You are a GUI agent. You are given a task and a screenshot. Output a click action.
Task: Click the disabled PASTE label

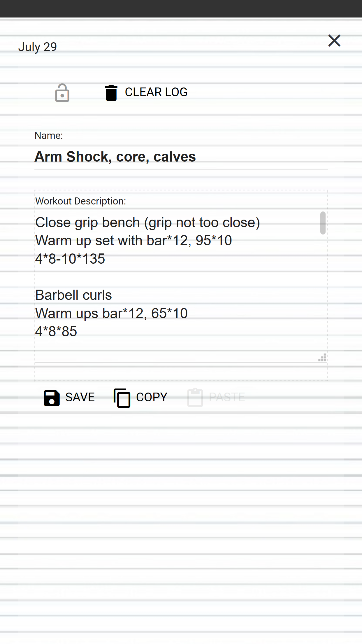(227, 397)
